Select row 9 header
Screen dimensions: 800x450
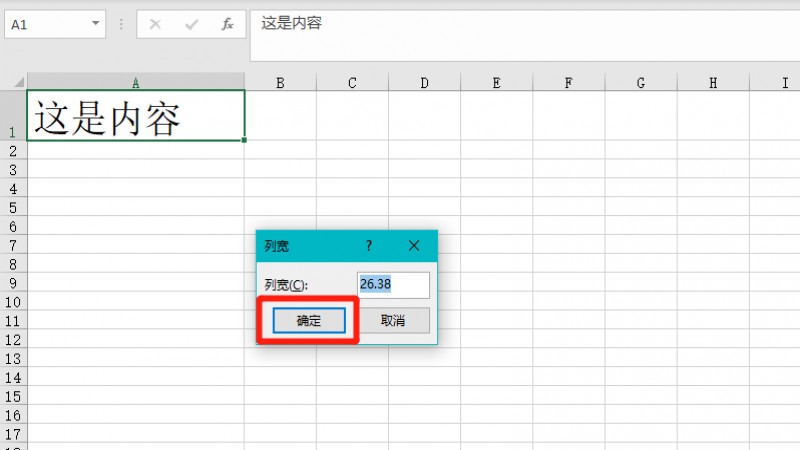tap(13, 283)
